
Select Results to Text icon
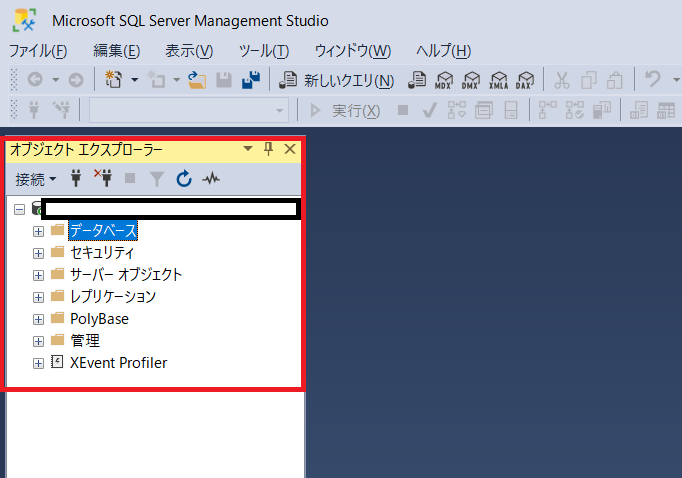click(x=639, y=110)
